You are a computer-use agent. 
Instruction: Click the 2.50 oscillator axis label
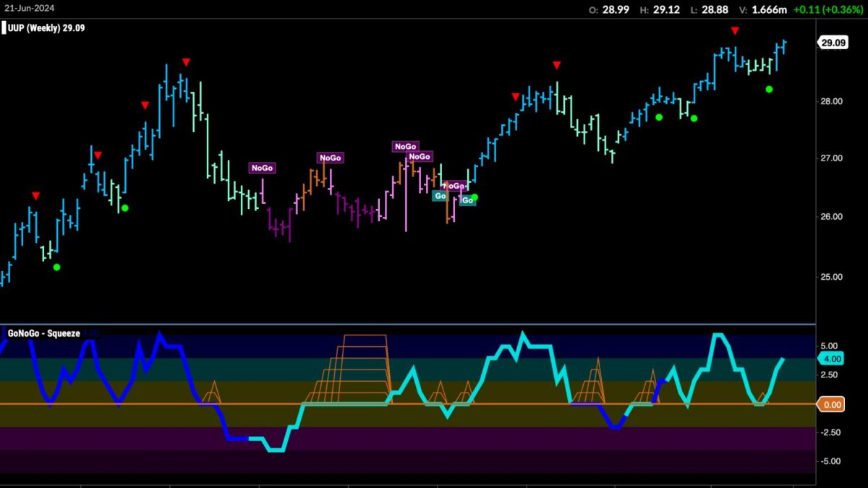pos(829,375)
